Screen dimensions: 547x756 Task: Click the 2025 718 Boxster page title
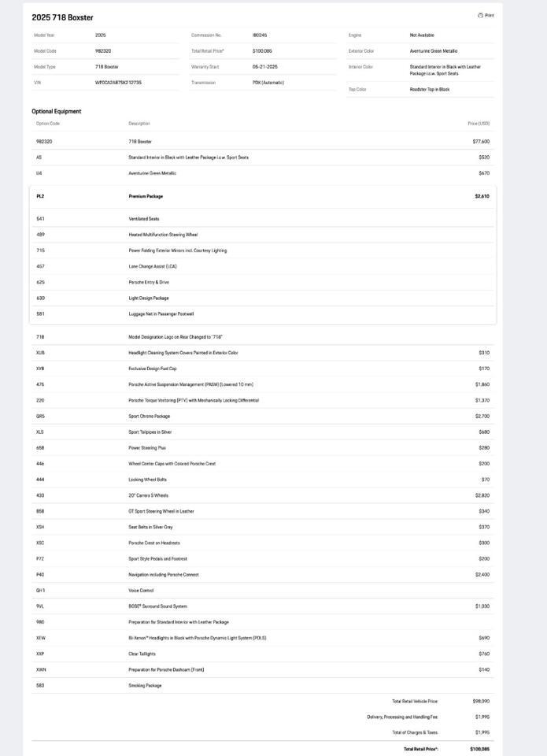click(62, 17)
